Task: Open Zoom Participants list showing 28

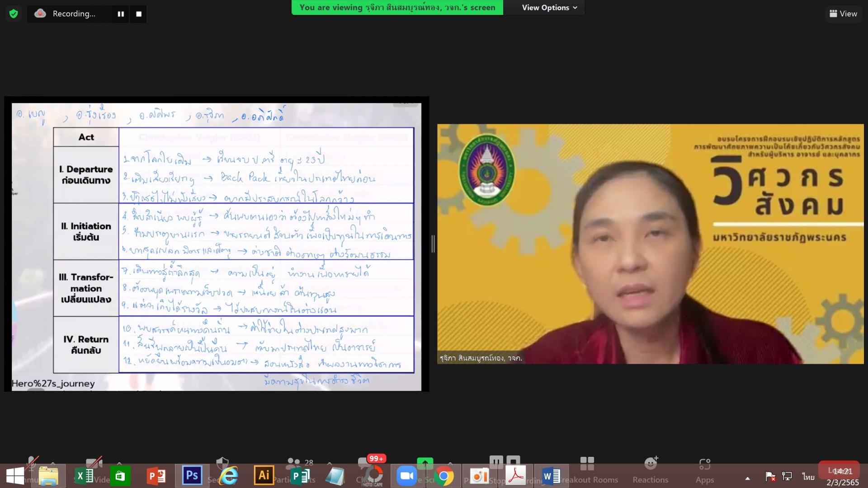Action: (x=295, y=468)
